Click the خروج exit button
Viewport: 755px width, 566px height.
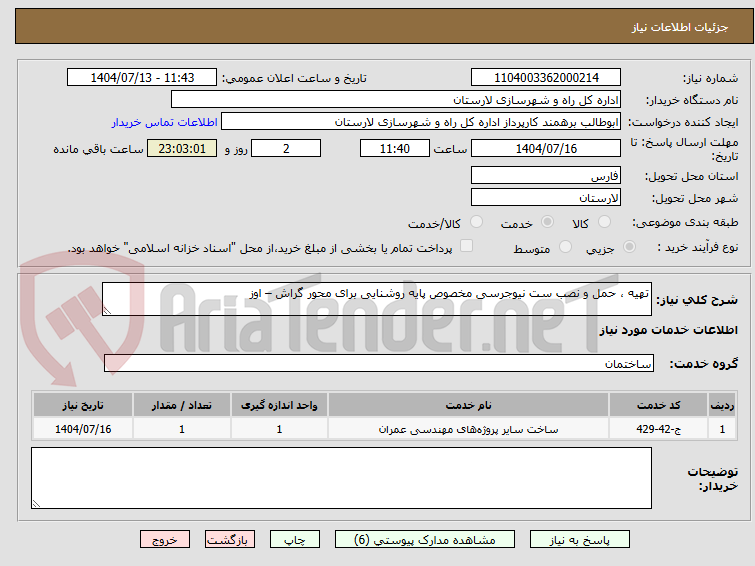(165, 540)
